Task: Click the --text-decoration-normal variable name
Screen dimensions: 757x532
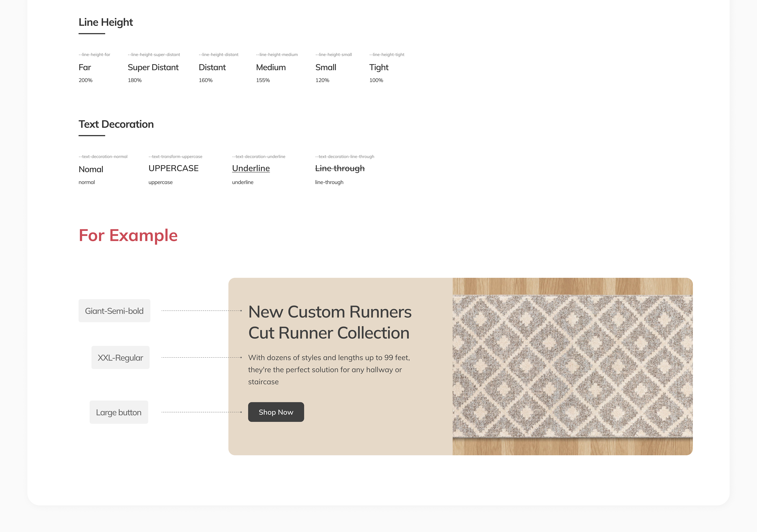Action: [x=103, y=157]
